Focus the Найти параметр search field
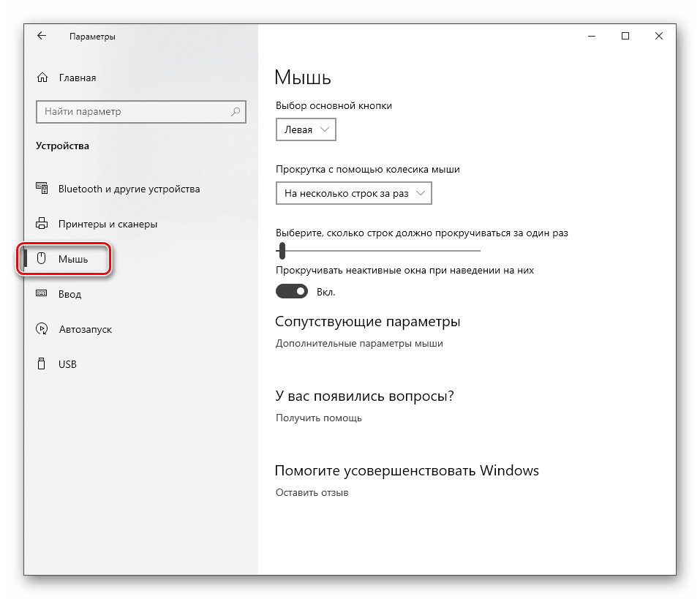The height and width of the screenshot is (599, 700). (x=141, y=112)
